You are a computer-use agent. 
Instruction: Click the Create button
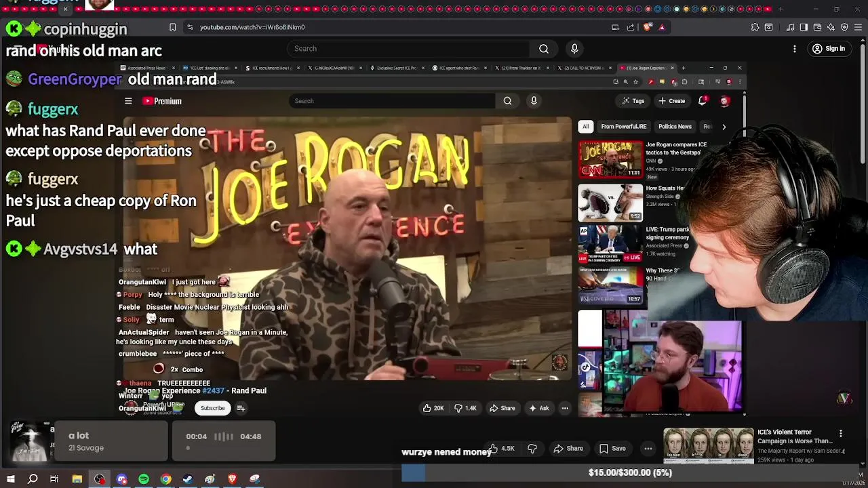coord(671,101)
